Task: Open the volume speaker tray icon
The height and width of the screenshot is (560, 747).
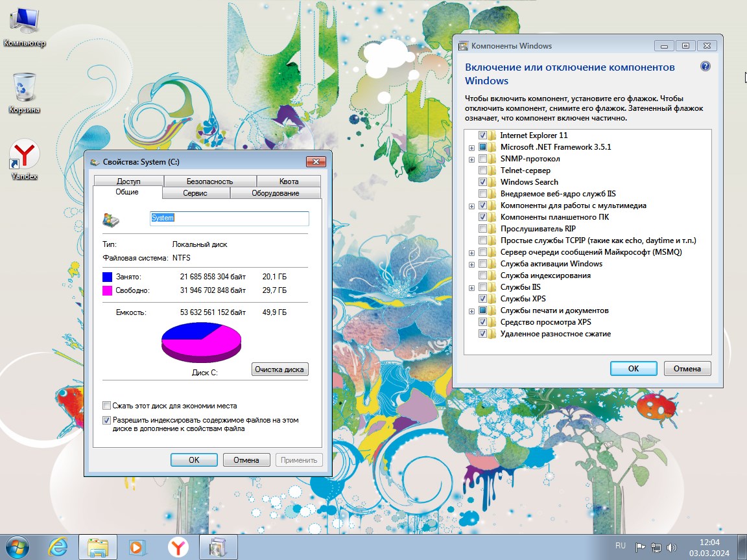Action: point(672,548)
